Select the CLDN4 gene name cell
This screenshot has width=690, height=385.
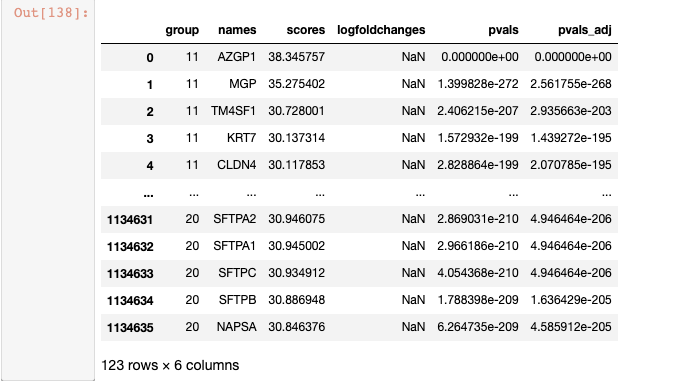(236, 165)
